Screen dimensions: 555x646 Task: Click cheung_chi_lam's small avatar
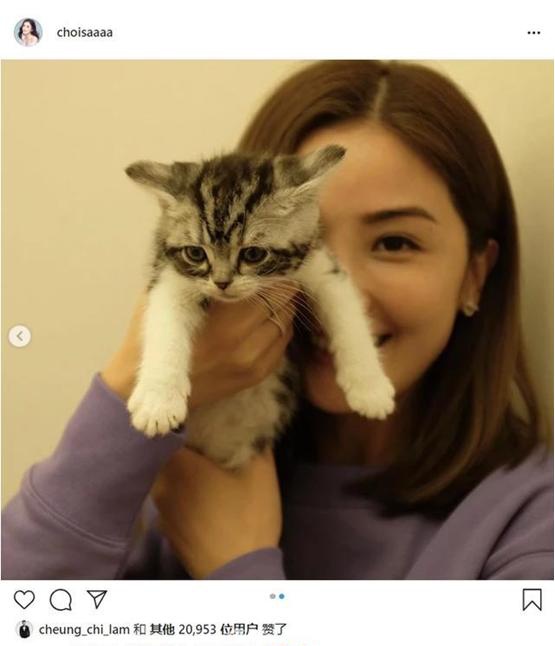(x=25, y=630)
